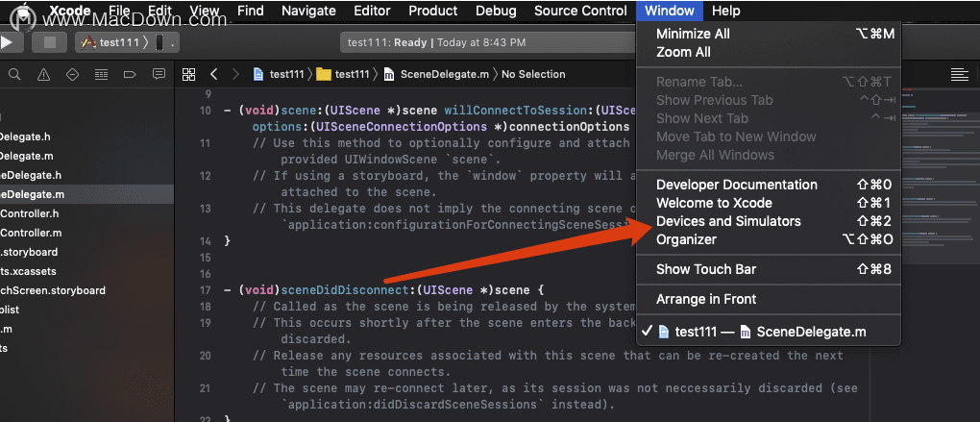Go forward with the jump bar arrow

[235, 74]
